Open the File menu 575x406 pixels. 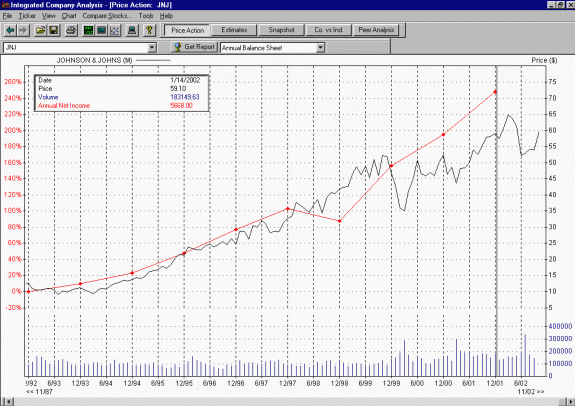(7, 16)
